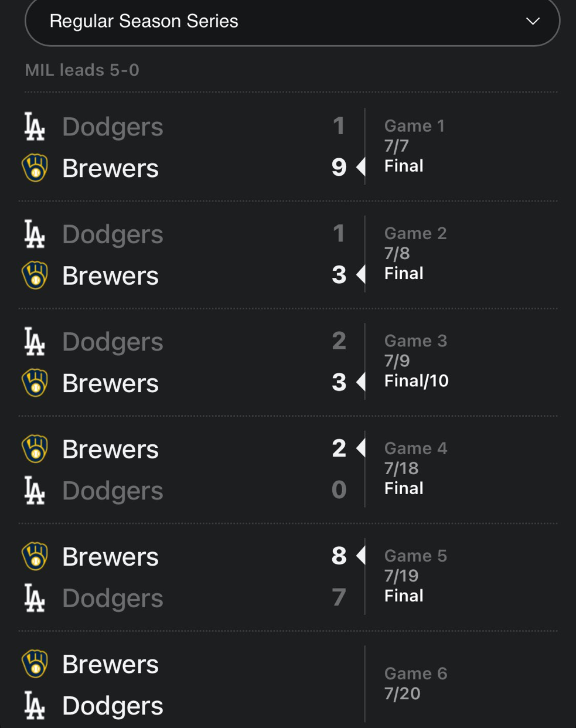Click the MIL leads 5-0 series text
576x728 pixels.
[82, 70]
